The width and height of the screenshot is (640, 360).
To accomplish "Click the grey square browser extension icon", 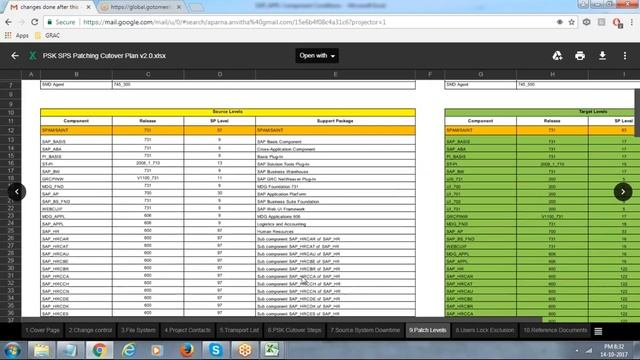I will pyautogui.click(x=602, y=22).
